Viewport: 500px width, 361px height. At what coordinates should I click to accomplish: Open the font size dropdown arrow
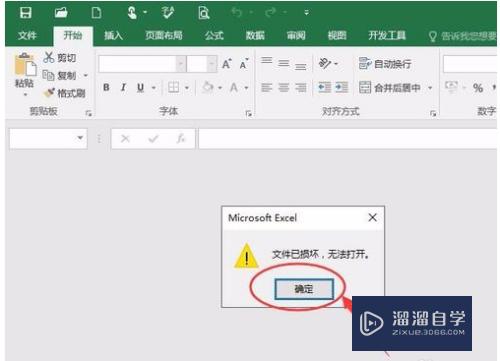(211, 64)
